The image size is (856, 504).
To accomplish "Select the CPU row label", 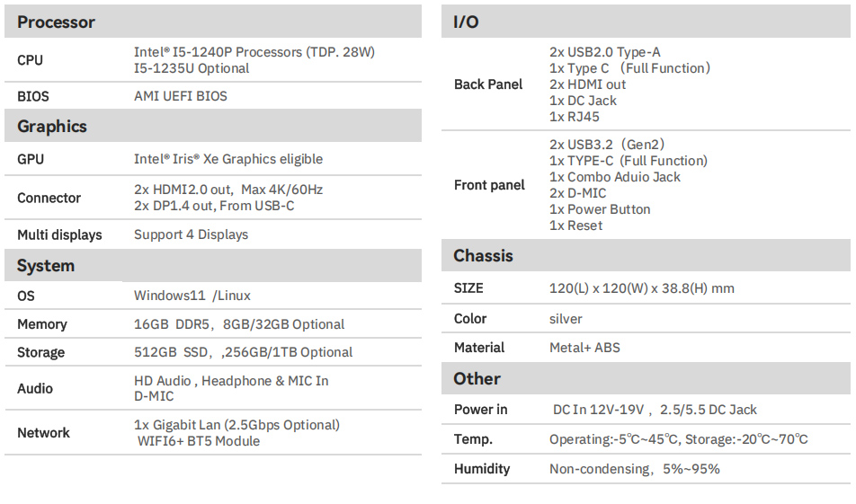I will (x=30, y=60).
